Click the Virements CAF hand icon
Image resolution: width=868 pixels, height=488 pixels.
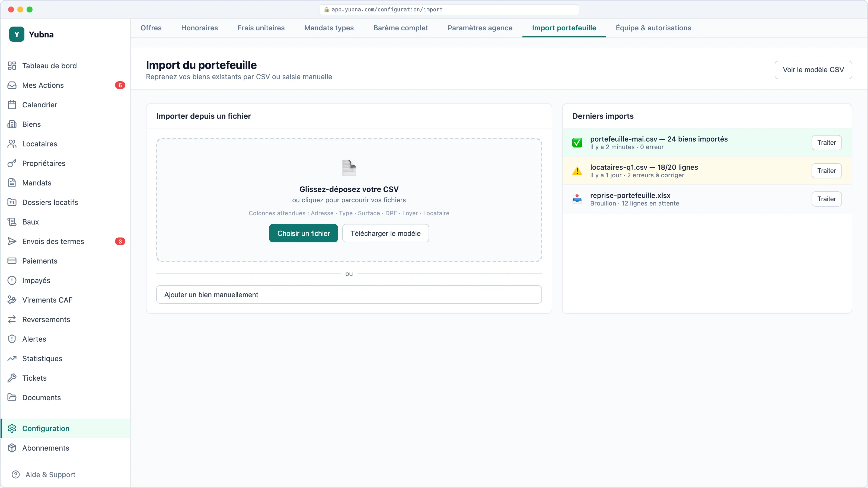(x=12, y=300)
